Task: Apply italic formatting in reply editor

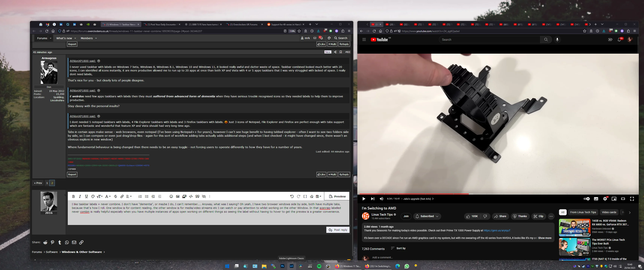Action: coord(80,196)
